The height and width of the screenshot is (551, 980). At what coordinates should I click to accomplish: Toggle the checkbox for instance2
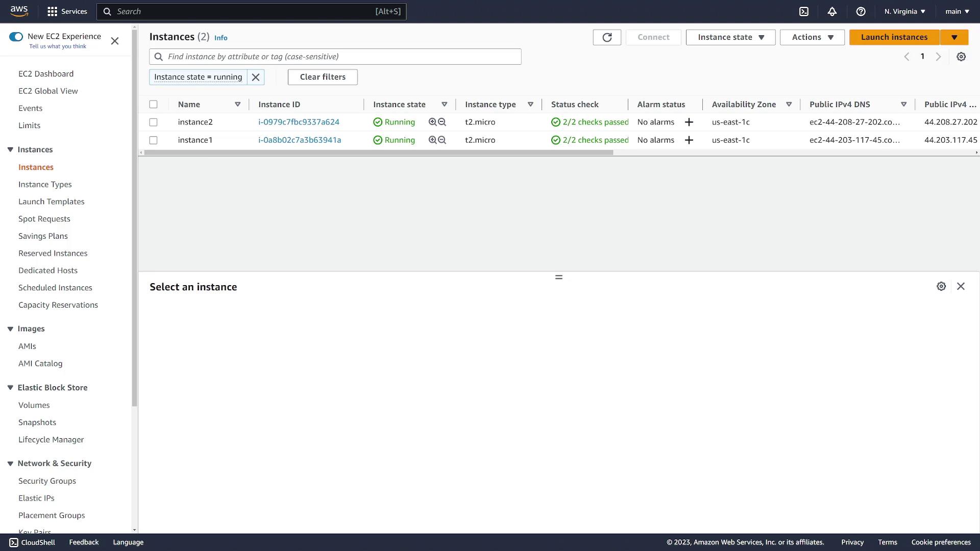[154, 122]
